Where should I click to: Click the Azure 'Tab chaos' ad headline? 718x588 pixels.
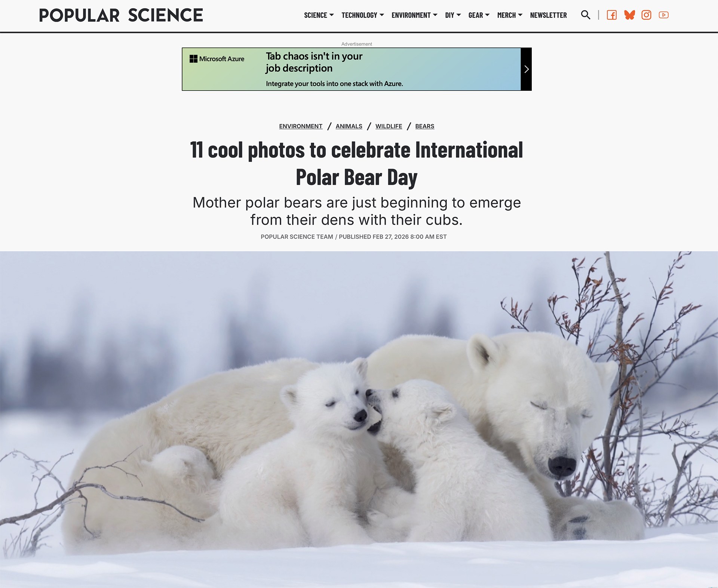[x=314, y=62]
